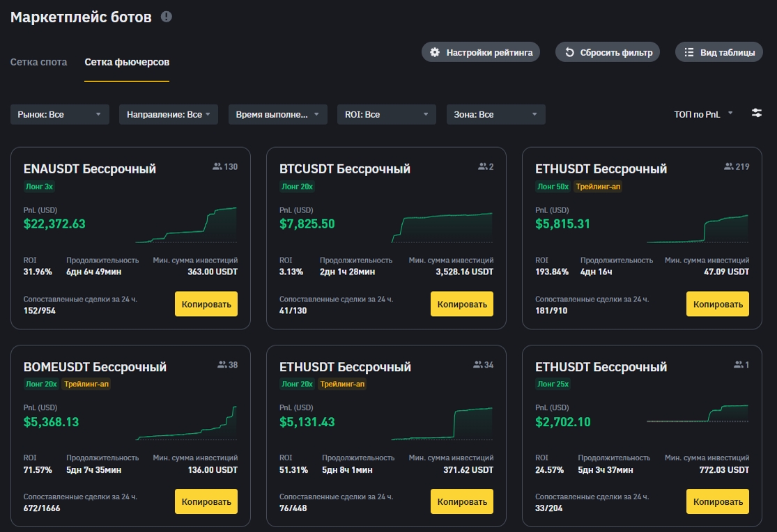Copy the BTCUSDT Лонг 20x bot

click(462, 304)
